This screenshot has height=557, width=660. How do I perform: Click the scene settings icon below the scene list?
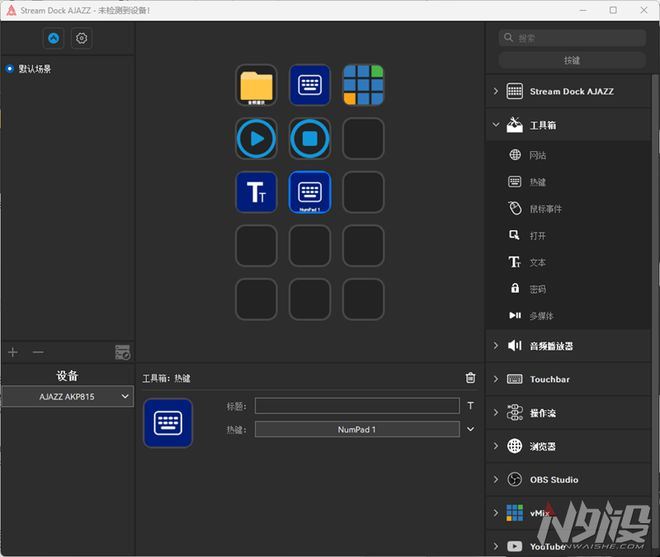[122, 352]
